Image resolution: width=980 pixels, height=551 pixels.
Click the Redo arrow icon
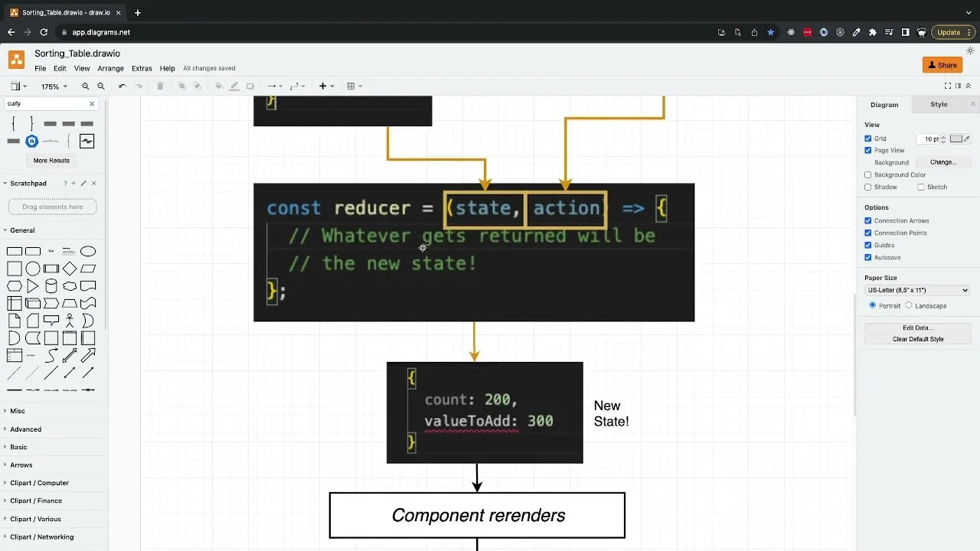[139, 86]
